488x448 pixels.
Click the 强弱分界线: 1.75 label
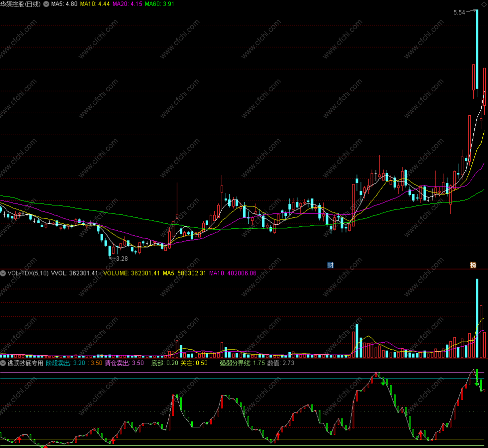coord(242,363)
